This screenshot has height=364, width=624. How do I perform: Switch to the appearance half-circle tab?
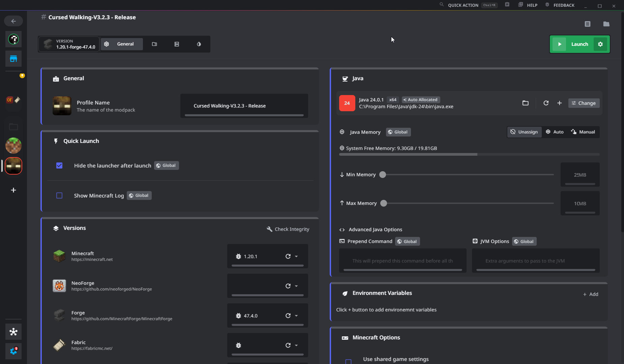199,44
